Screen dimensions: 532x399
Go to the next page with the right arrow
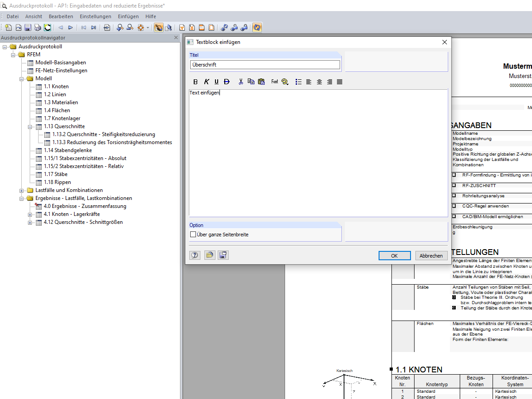click(x=70, y=27)
